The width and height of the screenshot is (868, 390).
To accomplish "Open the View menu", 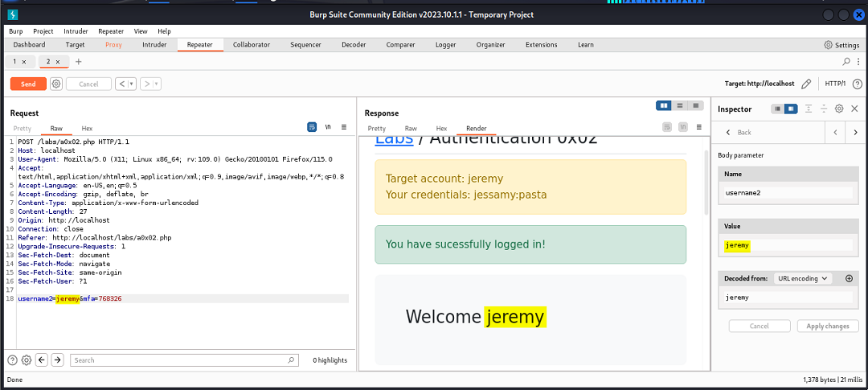I will point(141,31).
